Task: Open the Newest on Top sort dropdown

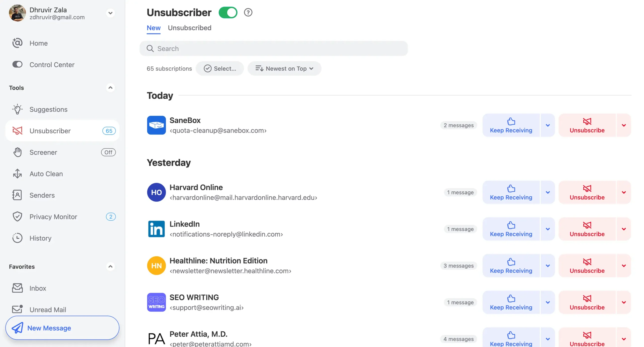Action: click(x=284, y=68)
